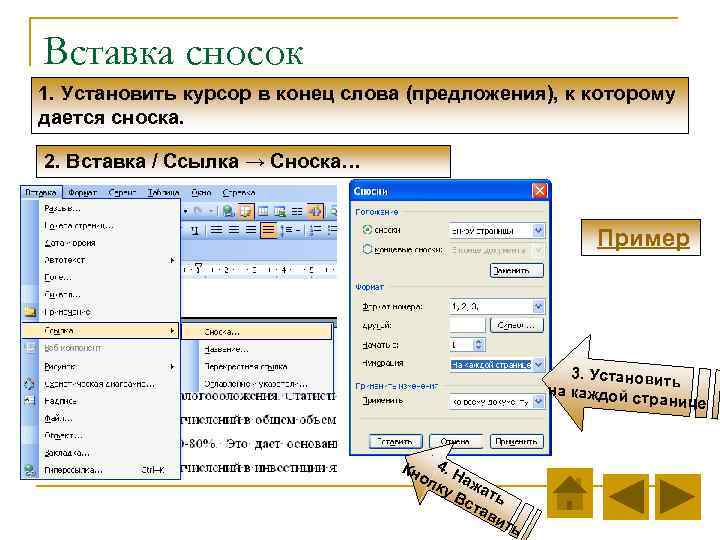Click the next slide arrow button
This screenshot has width=720, height=540.
tap(678, 496)
